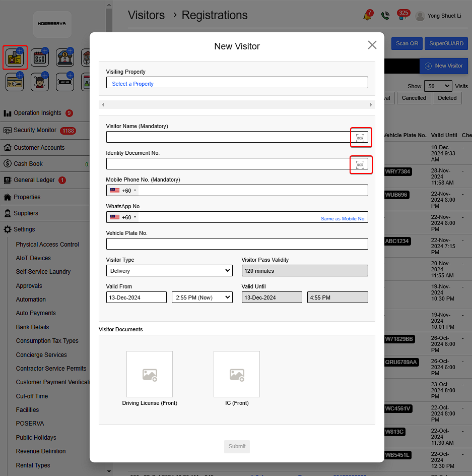472x476 pixels.
Task: Select Physical Access Control under Settings
Action: point(47,245)
